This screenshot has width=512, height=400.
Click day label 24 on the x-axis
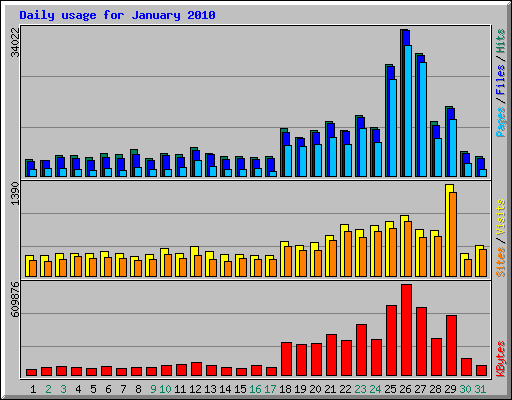coord(375,389)
